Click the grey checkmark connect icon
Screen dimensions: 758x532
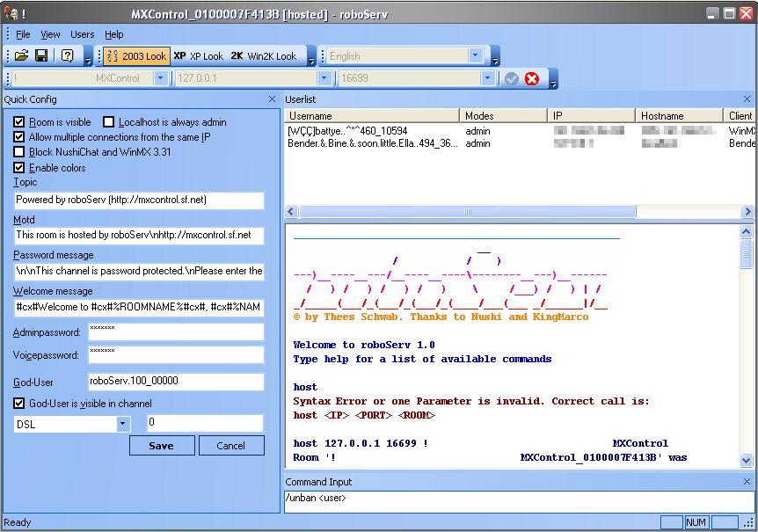512,78
